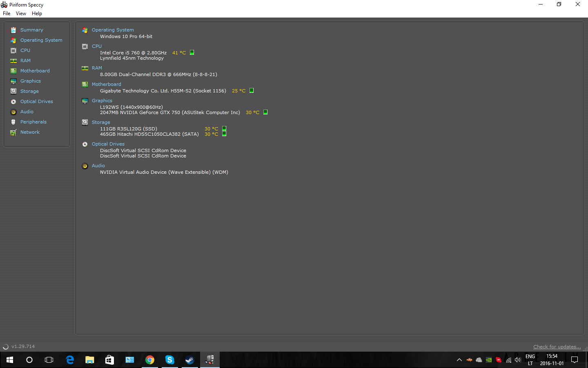Open CPU details from sidebar
588x368 pixels.
tap(25, 50)
